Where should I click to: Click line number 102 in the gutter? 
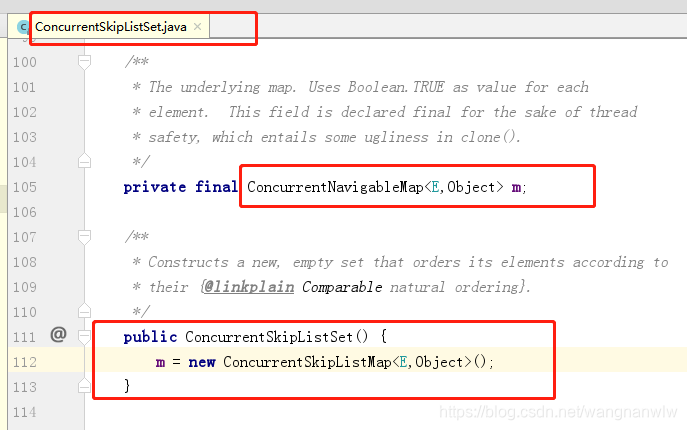point(25,112)
